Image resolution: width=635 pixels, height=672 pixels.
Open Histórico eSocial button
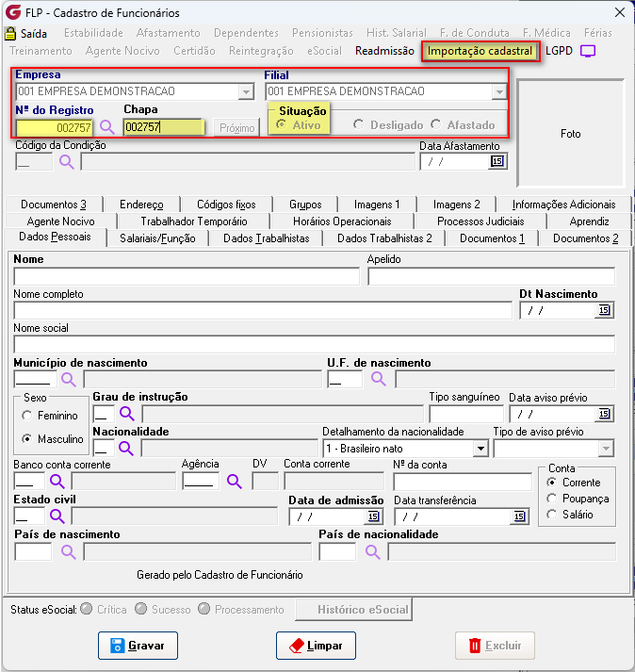[354, 610]
